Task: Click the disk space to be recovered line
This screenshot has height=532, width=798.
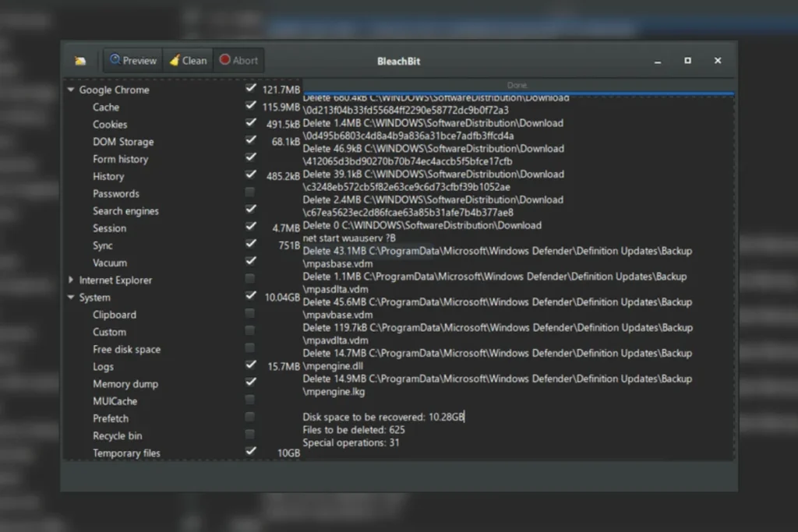Action: 383,417
